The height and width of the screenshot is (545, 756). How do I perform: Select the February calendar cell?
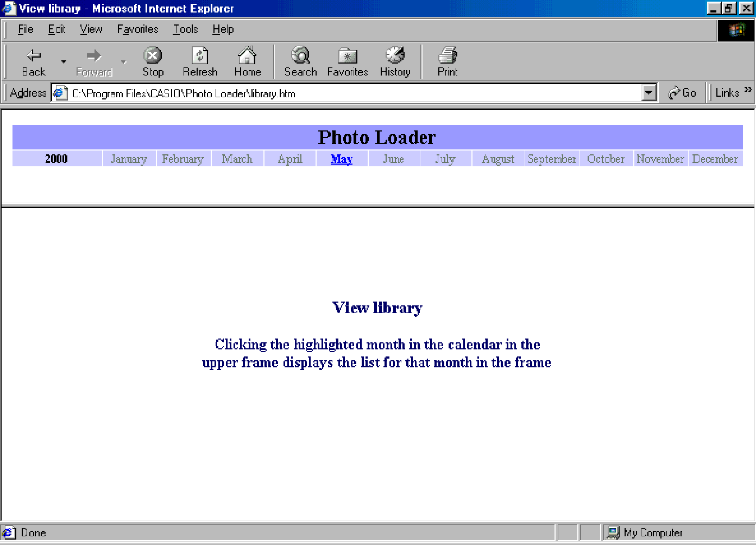(183, 159)
